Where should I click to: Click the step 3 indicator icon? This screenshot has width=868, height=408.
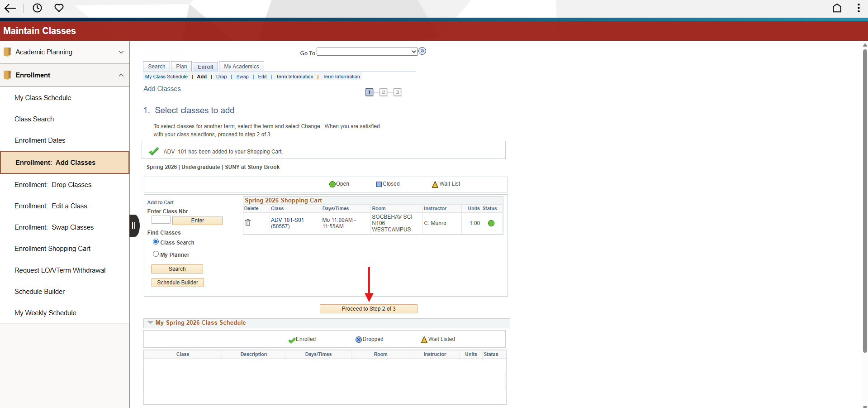tap(397, 92)
